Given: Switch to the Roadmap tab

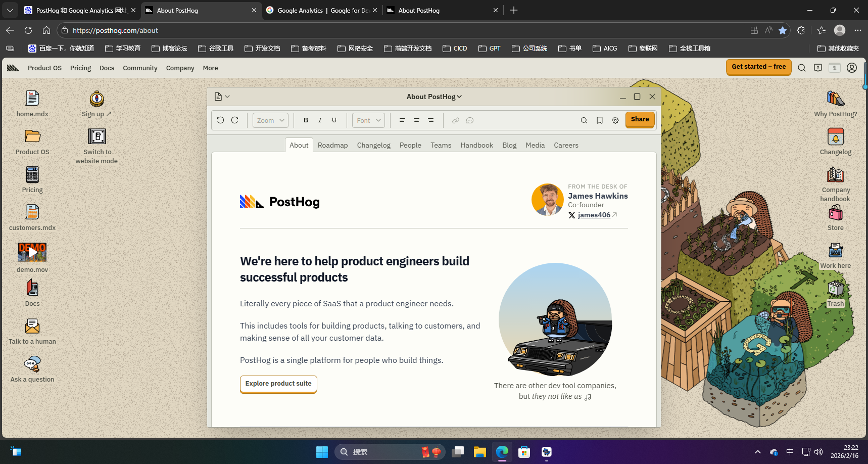Looking at the screenshot, I should coord(332,145).
